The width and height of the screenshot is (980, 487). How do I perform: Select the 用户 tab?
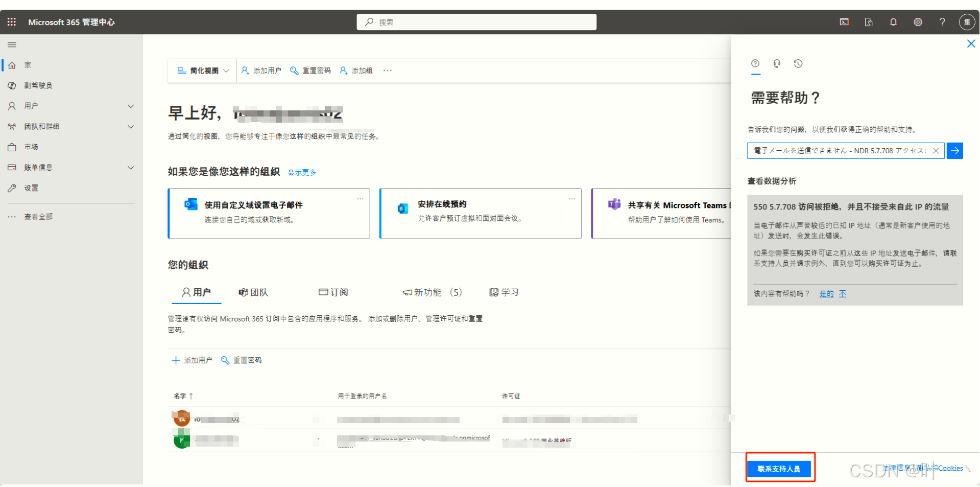[196, 292]
